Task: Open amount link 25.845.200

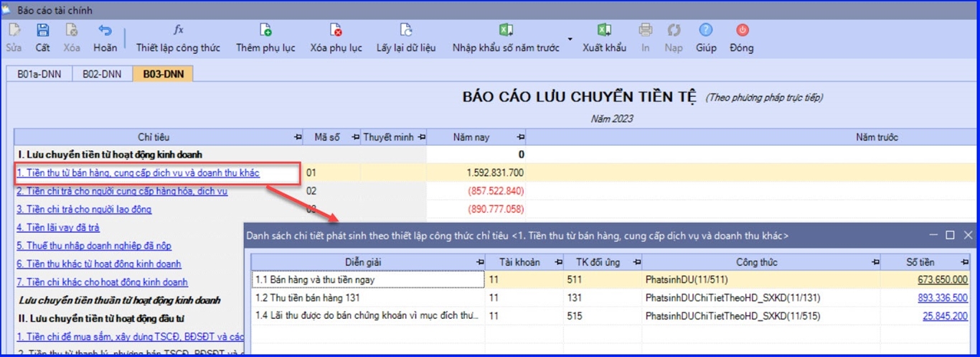Action: click(x=946, y=315)
